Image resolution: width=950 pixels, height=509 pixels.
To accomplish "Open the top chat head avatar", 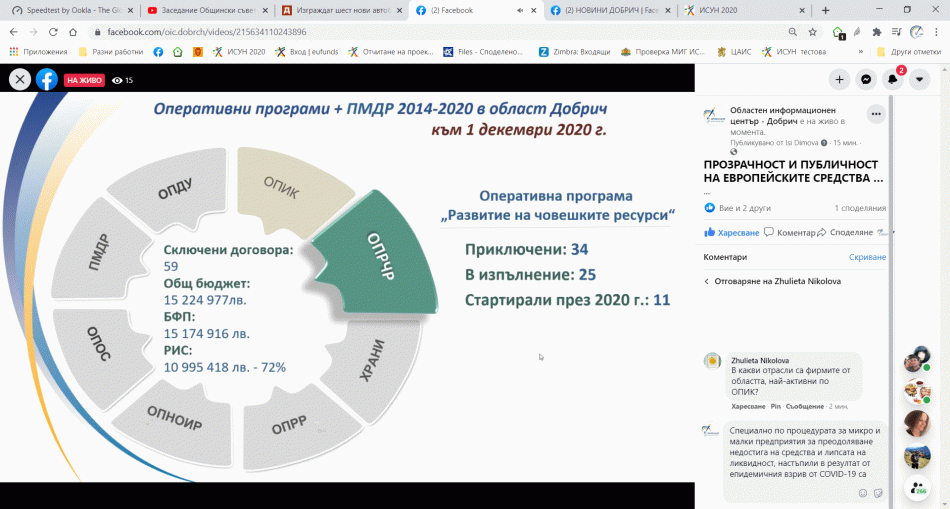I will point(917,360).
